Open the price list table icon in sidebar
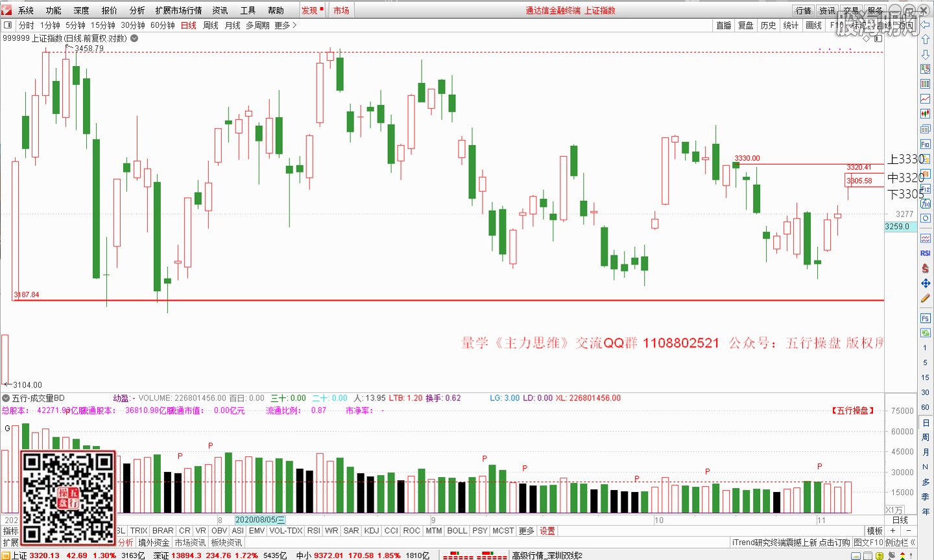934x560 pixels. click(925, 84)
